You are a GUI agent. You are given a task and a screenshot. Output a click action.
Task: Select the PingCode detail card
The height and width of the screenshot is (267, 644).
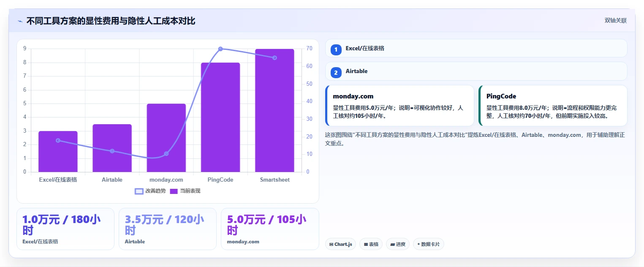coord(553,106)
